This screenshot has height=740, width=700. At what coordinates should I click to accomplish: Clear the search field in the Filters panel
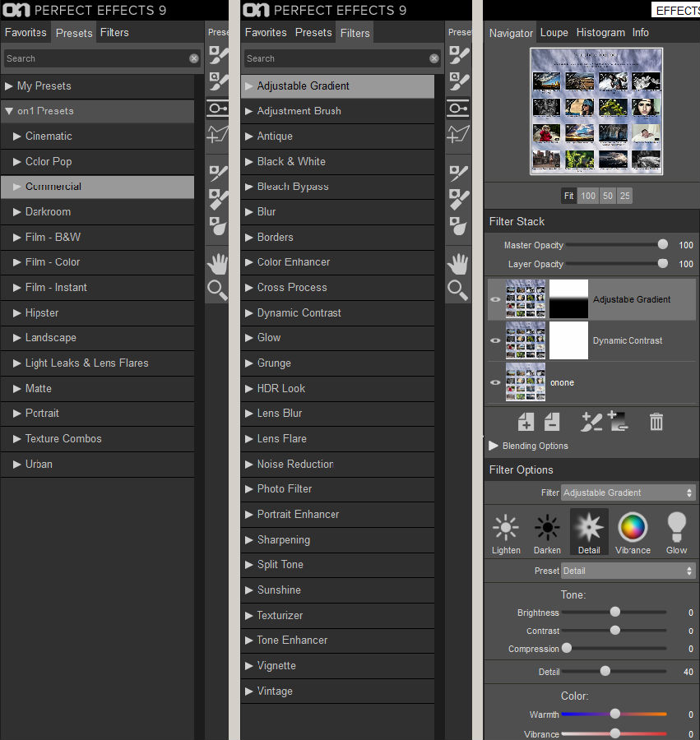point(434,58)
